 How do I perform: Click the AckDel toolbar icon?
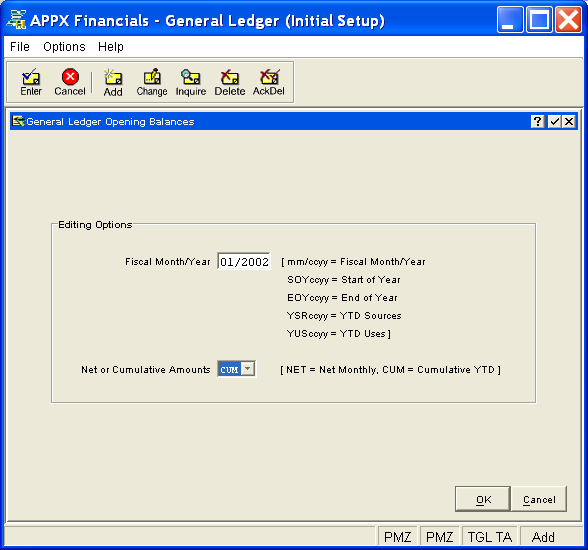(x=268, y=82)
